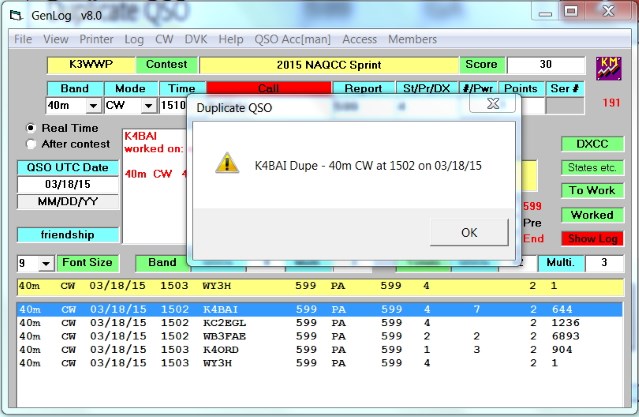Click the DXCC button

[592, 144]
